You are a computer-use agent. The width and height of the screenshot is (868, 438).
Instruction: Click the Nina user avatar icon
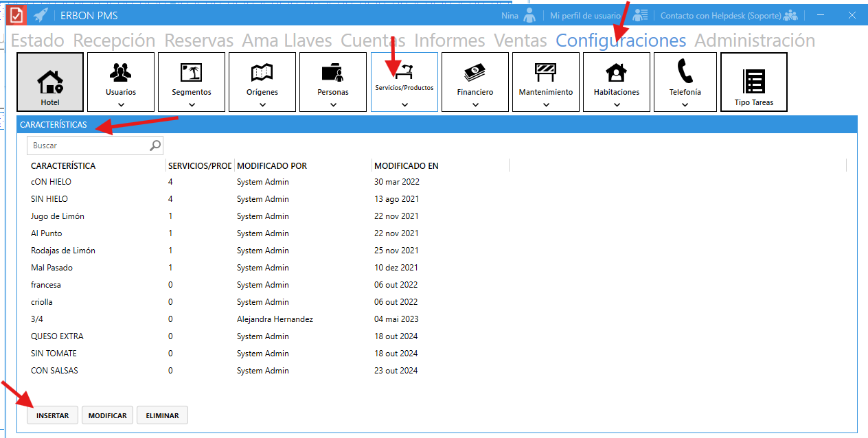529,15
